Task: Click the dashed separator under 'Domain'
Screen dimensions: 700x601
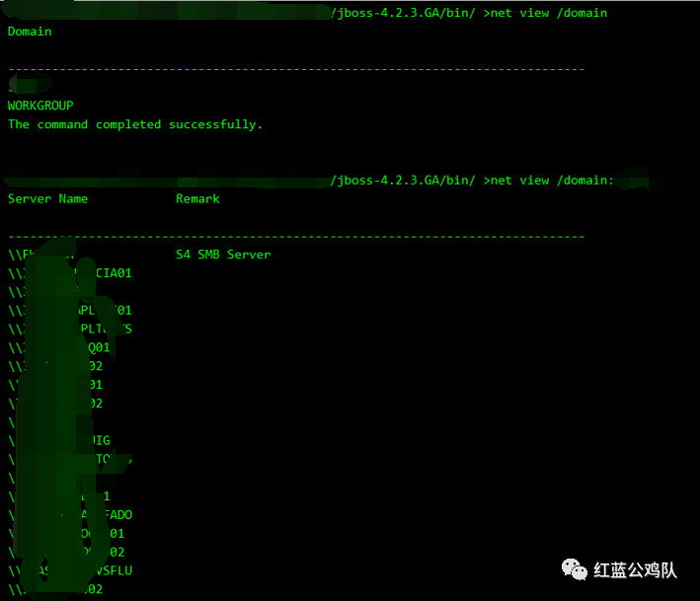Action: click(x=296, y=69)
